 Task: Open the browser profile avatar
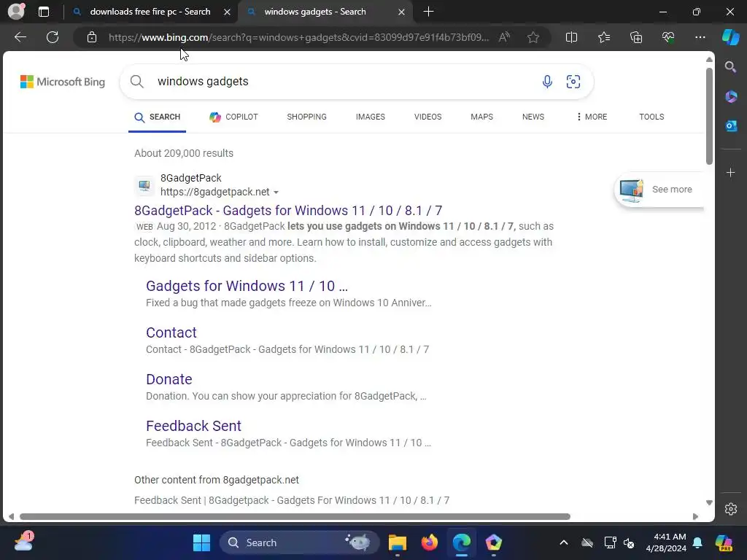point(16,12)
